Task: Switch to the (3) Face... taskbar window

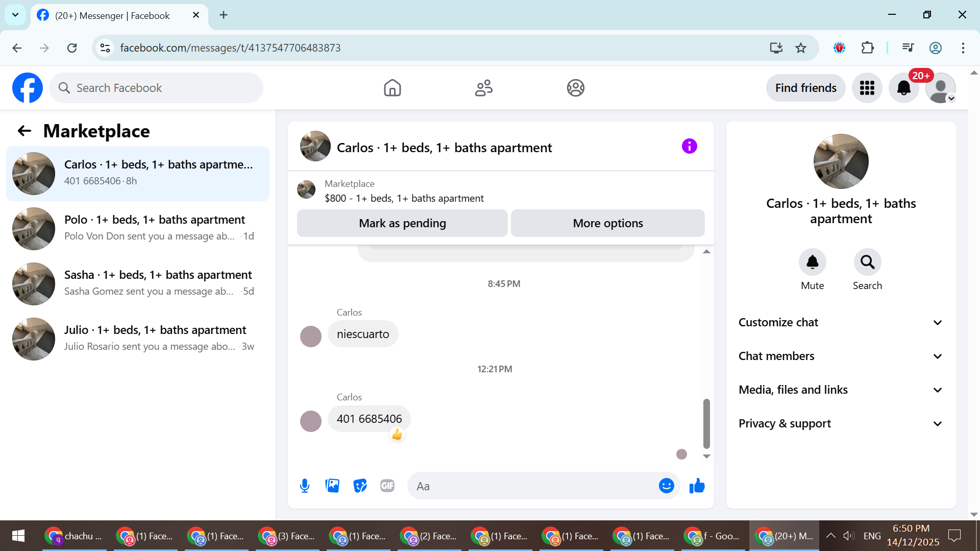Action: (x=287, y=536)
